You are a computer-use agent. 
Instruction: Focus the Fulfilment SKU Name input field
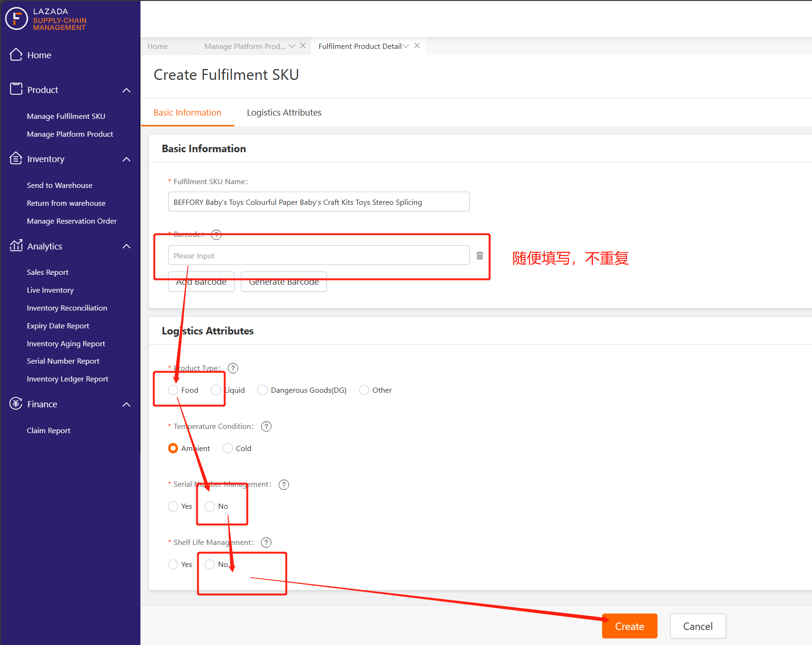318,202
